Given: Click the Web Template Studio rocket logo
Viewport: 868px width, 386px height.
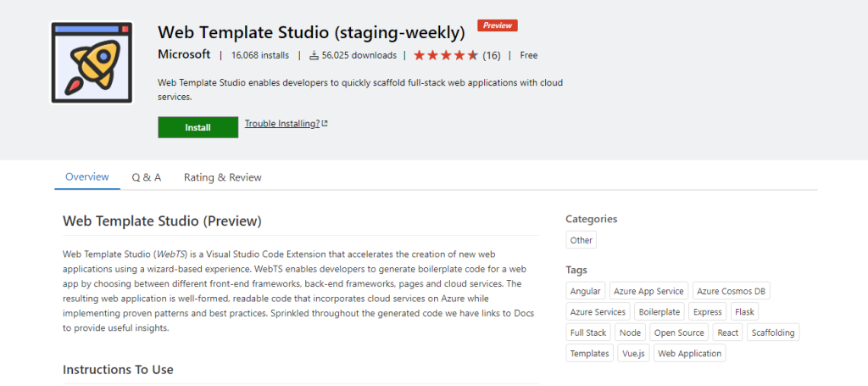Looking at the screenshot, I should [92, 63].
